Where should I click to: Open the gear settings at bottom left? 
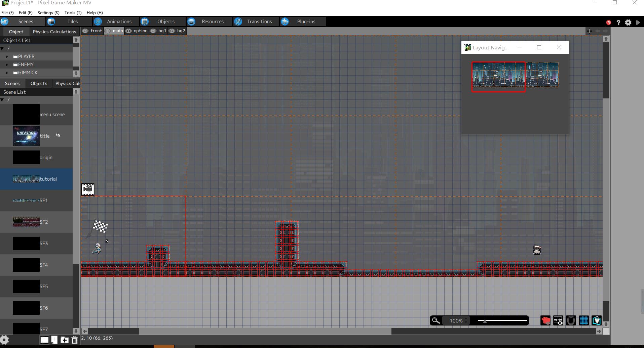[5, 340]
